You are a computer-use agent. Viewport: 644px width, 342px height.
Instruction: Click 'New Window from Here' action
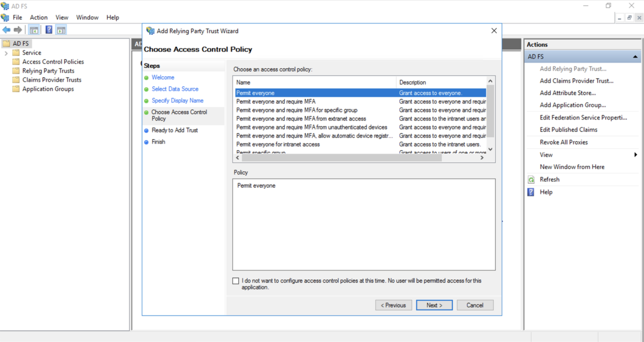(x=572, y=167)
